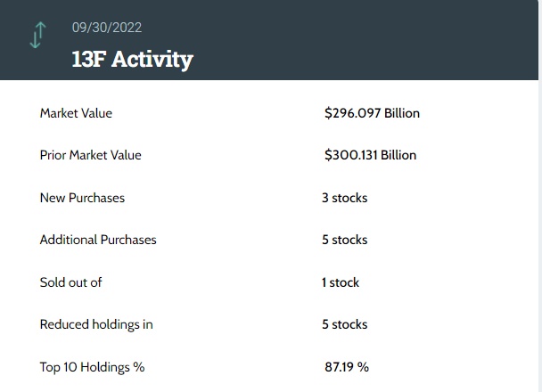Open the Sold out of label

click(x=71, y=282)
